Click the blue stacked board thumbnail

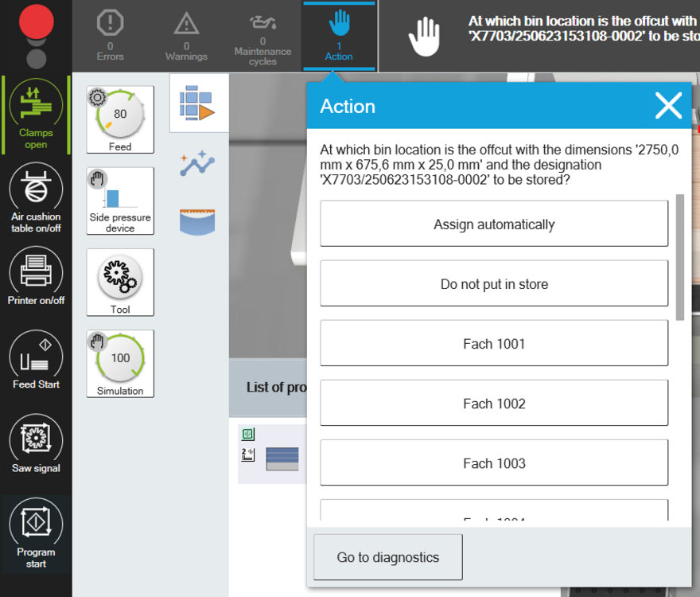tap(282, 459)
